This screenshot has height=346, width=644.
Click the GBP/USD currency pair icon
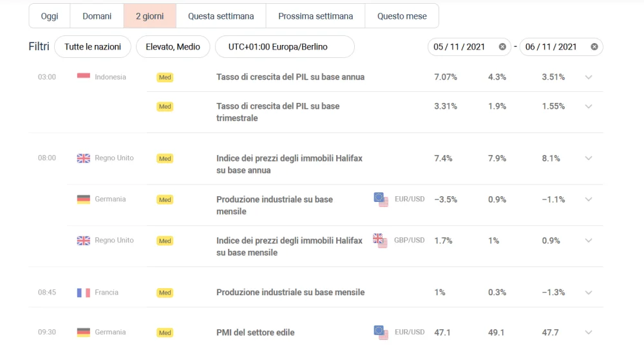tap(380, 241)
